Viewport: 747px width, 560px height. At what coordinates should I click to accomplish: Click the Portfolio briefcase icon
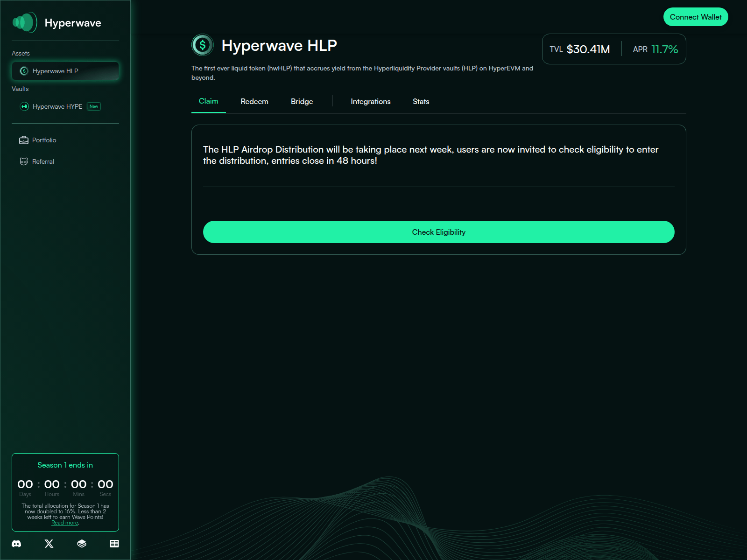(24, 140)
